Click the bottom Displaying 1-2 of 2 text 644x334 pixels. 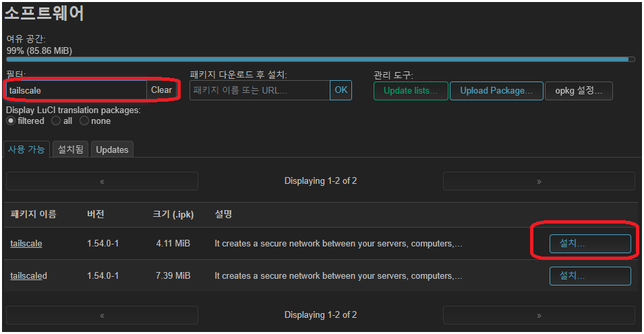coord(320,315)
